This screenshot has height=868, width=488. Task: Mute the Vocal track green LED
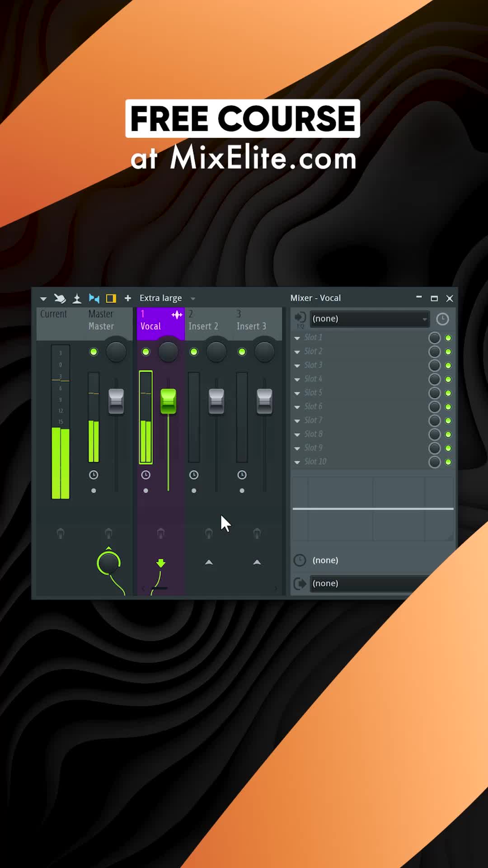pyautogui.click(x=145, y=352)
